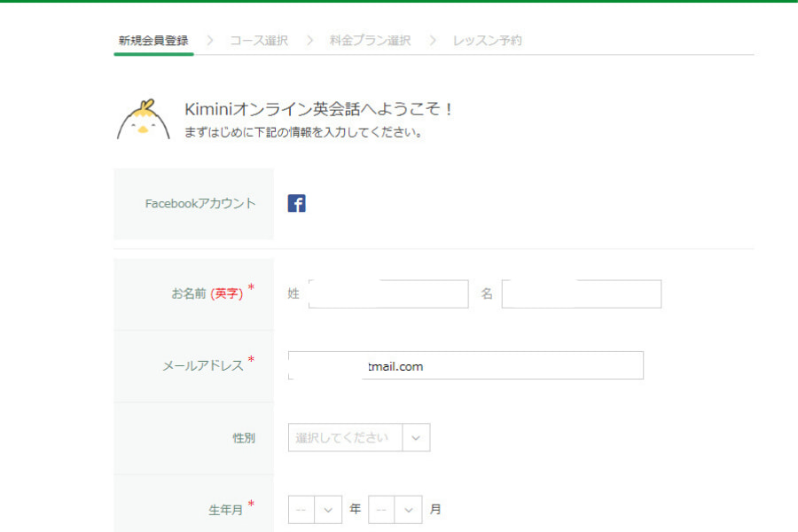Click the Kimini chick mascot image
Viewport: 798px width, 532px height.
tap(144, 119)
